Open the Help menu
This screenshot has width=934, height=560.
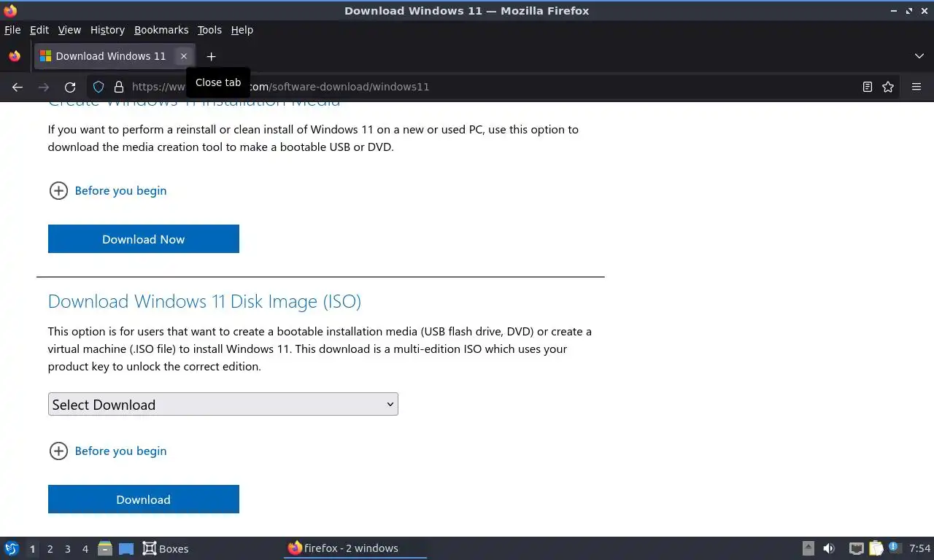(242, 30)
